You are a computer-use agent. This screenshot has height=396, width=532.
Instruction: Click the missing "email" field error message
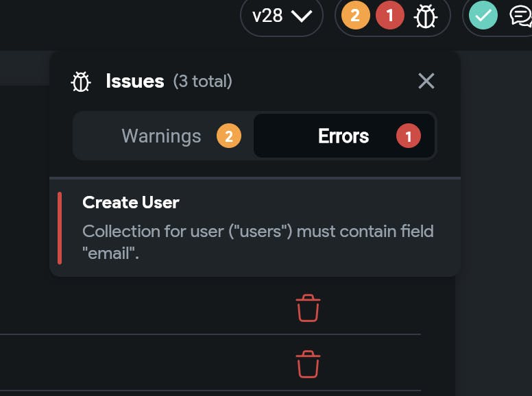tap(258, 240)
